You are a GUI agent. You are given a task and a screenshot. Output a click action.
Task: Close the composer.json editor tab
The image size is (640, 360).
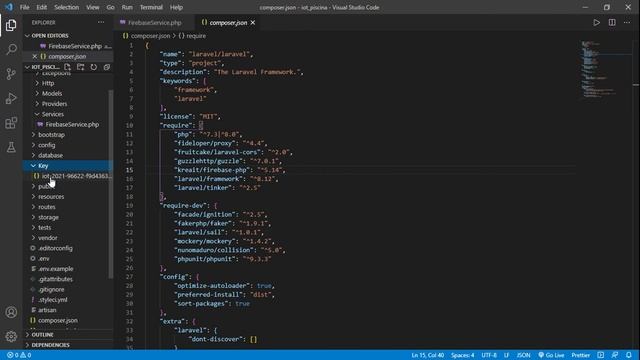click(253, 22)
